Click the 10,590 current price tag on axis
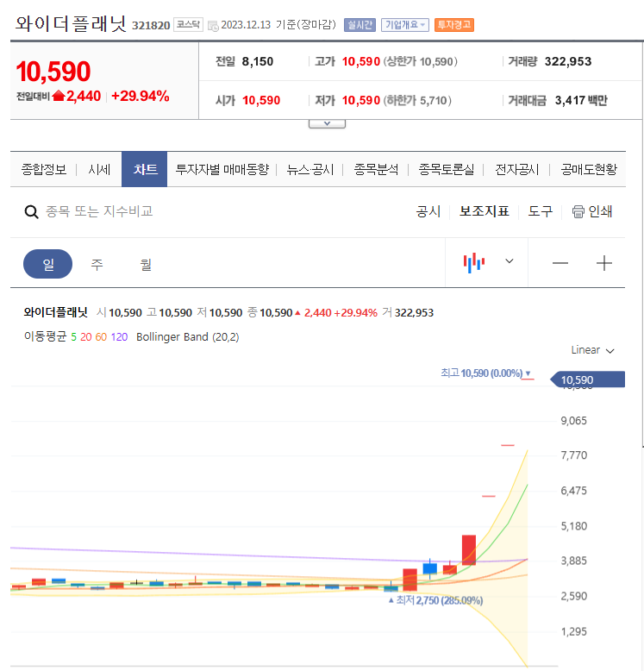Screen dimensions: 644x671 [588, 379]
